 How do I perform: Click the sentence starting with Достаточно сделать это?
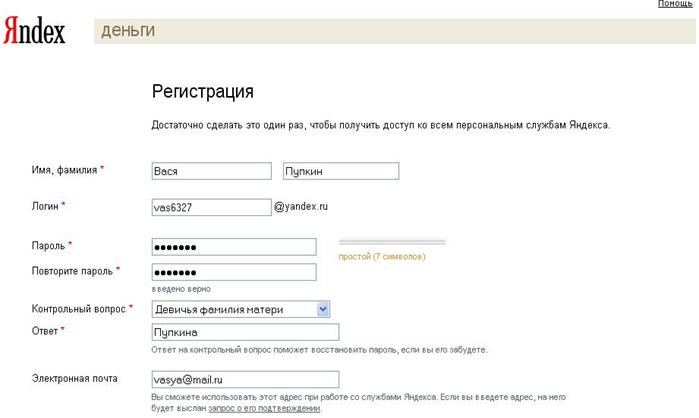click(380, 125)
